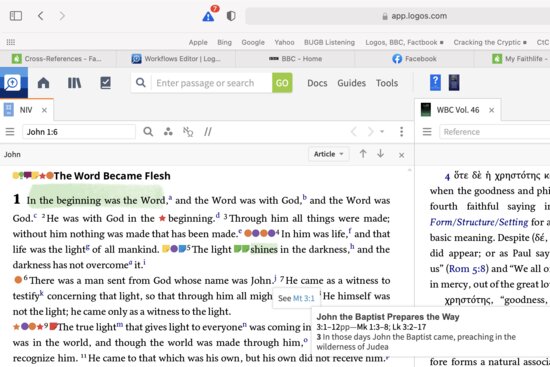Switch to Cross-References browser tab
550x367 pixels.
click(x=58, y=59)
